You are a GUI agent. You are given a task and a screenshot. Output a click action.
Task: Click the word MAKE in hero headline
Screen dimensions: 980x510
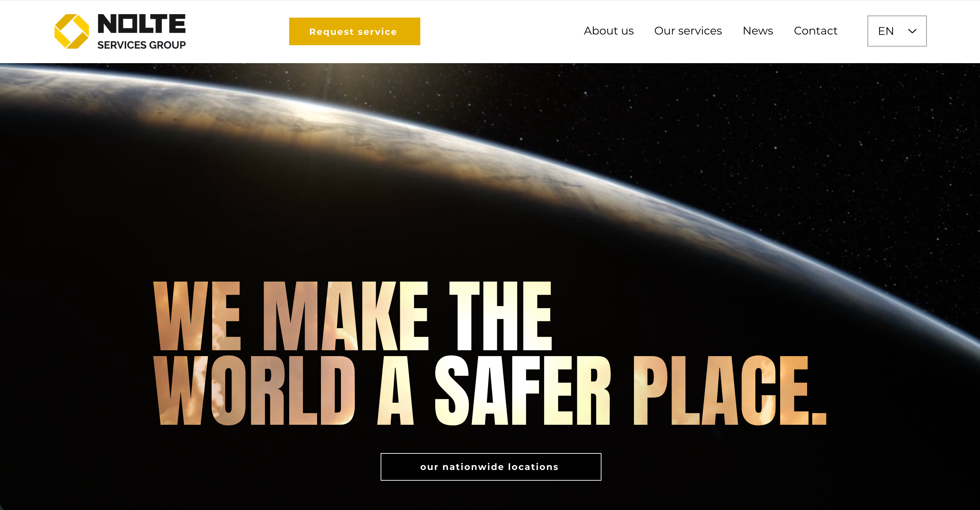(x=346, y=316)
